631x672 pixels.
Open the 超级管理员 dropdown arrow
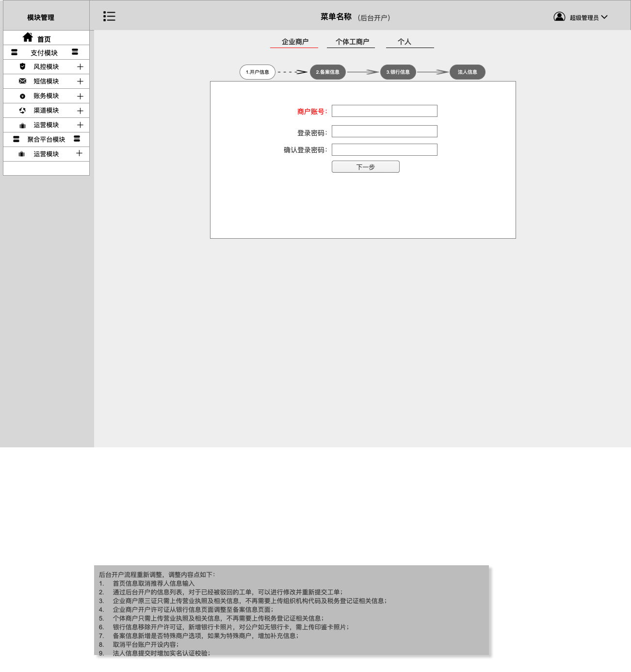(604, 17)
